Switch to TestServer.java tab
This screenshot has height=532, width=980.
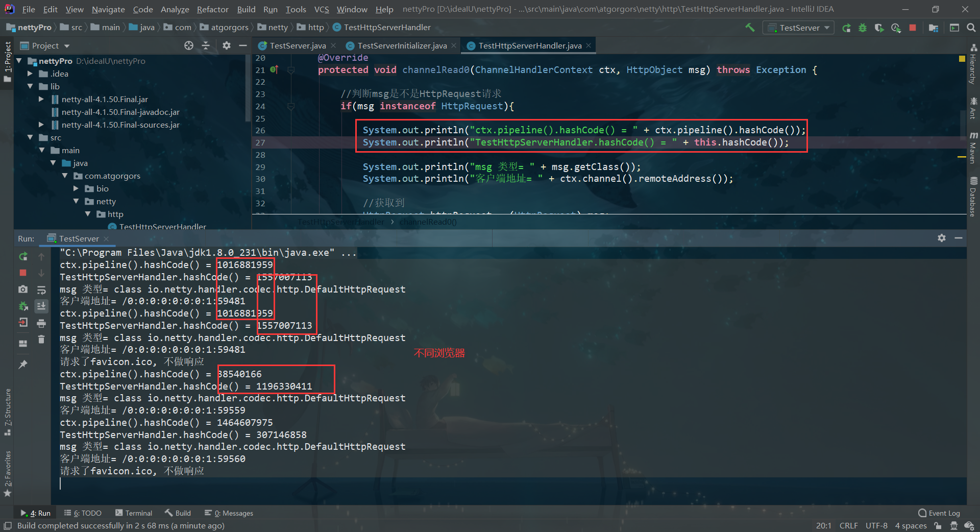(x=298, y=45)
